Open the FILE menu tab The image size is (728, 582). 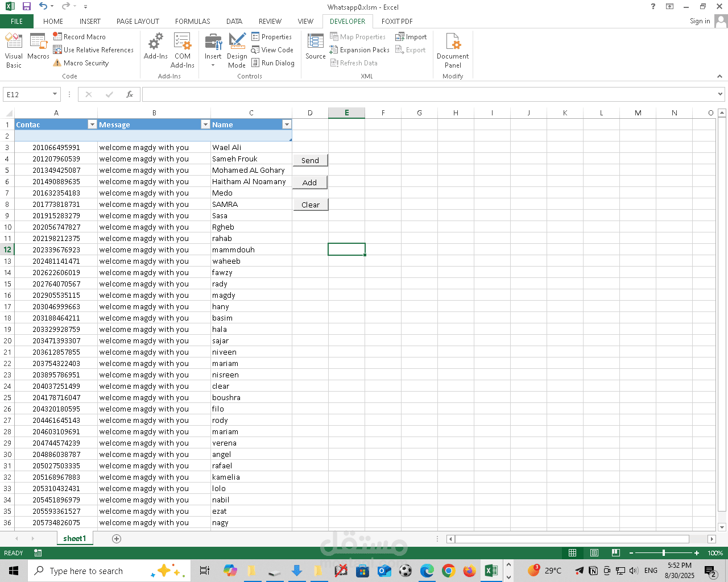(16, 22)
